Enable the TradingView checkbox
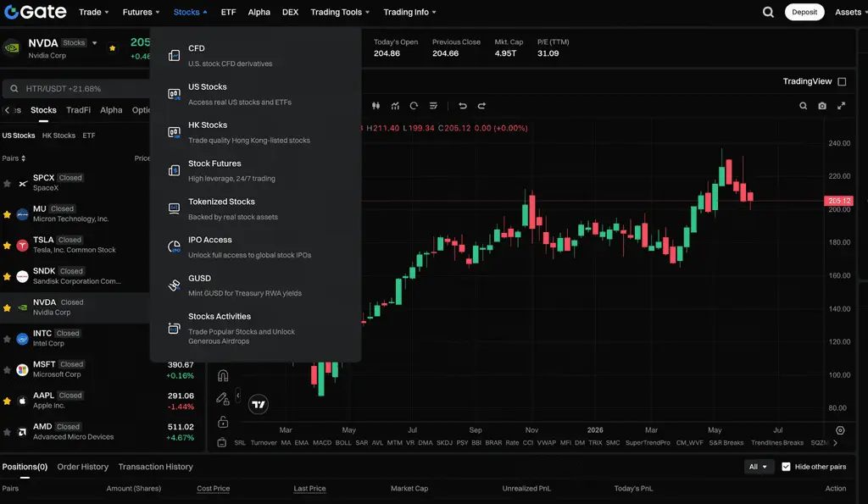 (842, 81)
